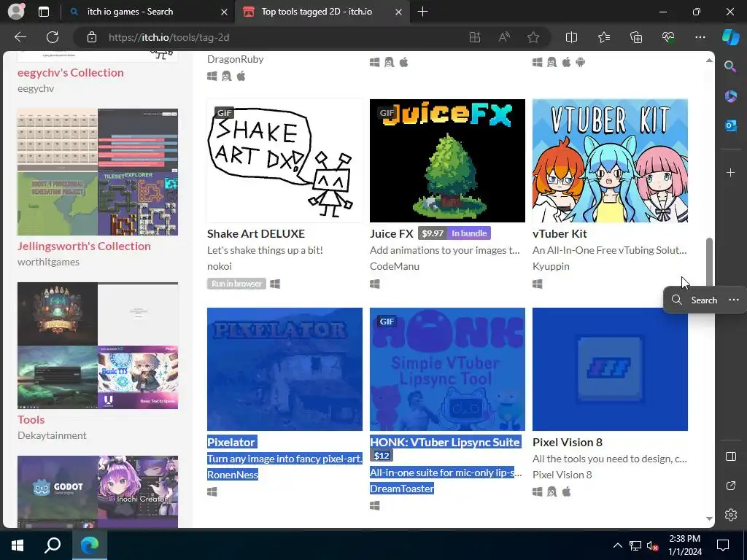Visit worthitgames profile link
The image size is (747, 560).
(48, 262)
